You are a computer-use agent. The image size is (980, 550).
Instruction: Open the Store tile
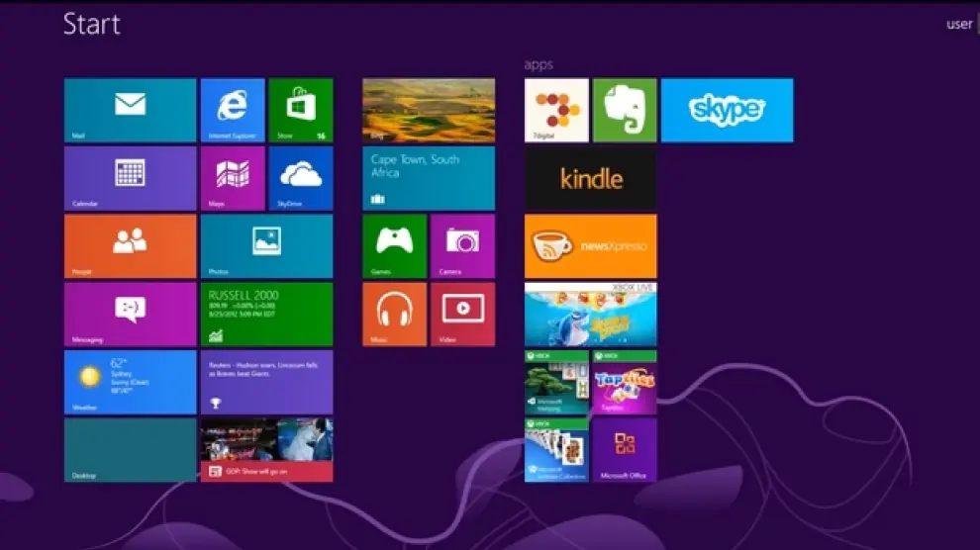[x=301, y=110]
